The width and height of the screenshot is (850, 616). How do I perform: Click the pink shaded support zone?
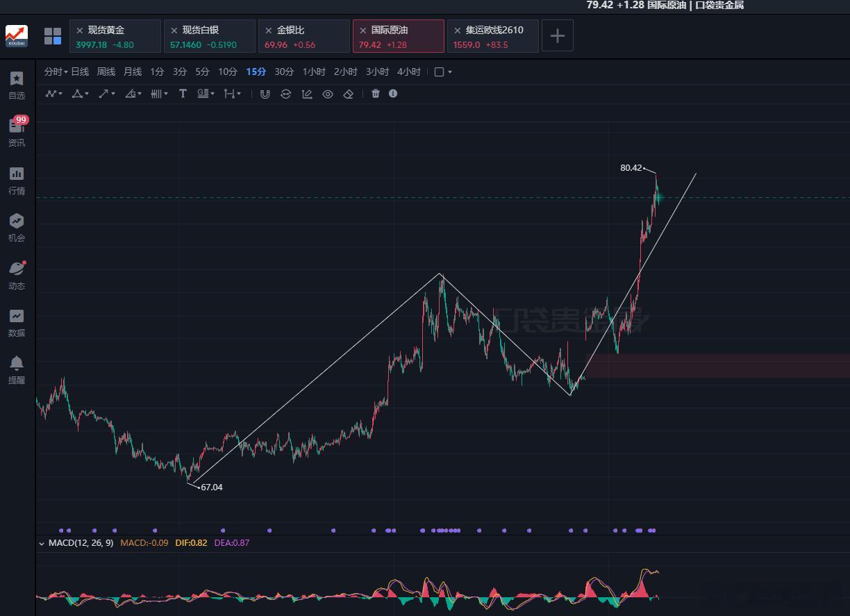[x=717, y=365]
